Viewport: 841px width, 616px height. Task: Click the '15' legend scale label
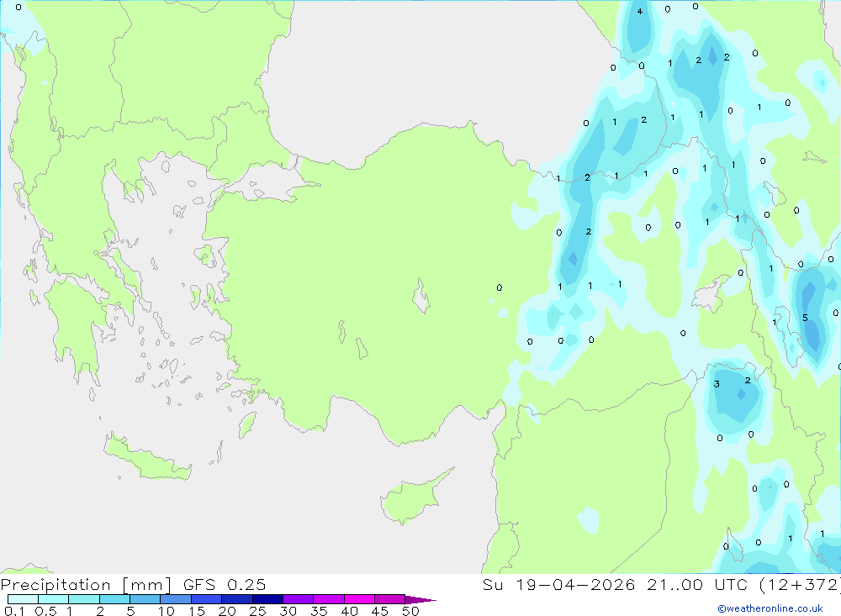[197, 611]
